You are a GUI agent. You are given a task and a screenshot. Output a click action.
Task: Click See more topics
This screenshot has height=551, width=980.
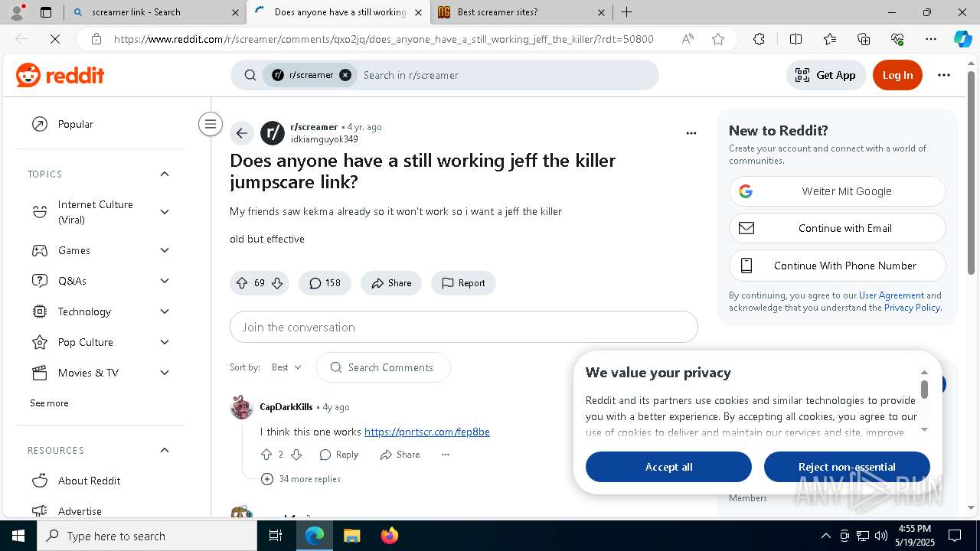(49, 403)
